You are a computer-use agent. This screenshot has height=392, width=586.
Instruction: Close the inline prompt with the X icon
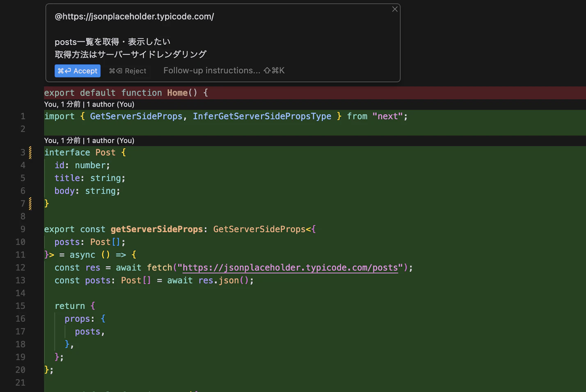(x=395, y=9)
